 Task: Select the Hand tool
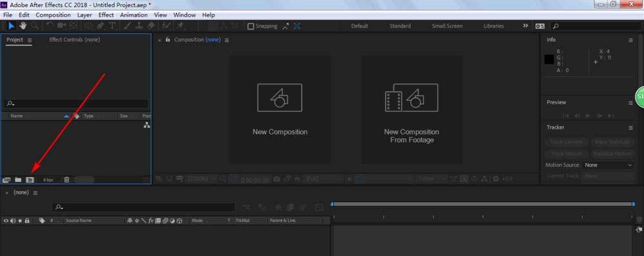(x=23, y=26)
